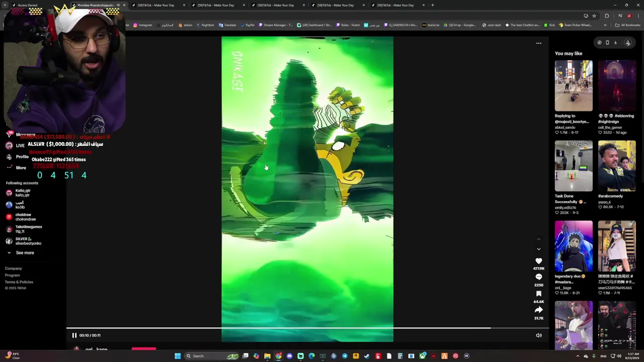Open Instagram bookmark in bookmarks bar
The image size is (644, 362).
coord(142,25)
